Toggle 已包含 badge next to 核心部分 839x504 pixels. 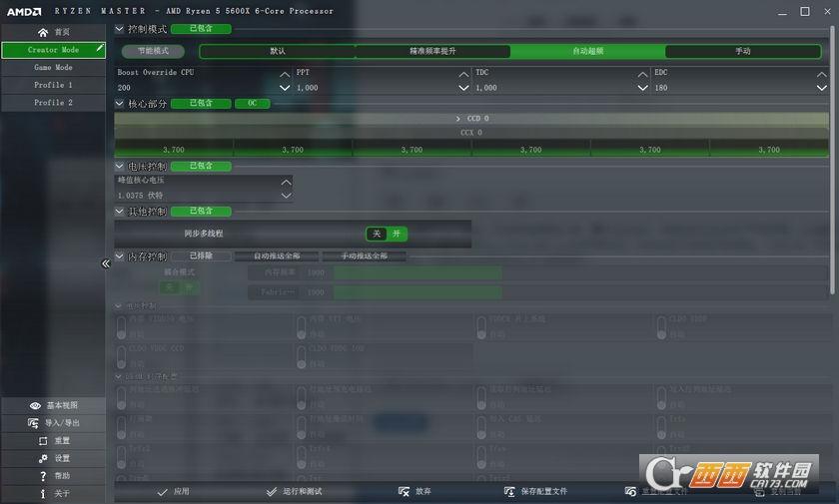tap(201, 103)
